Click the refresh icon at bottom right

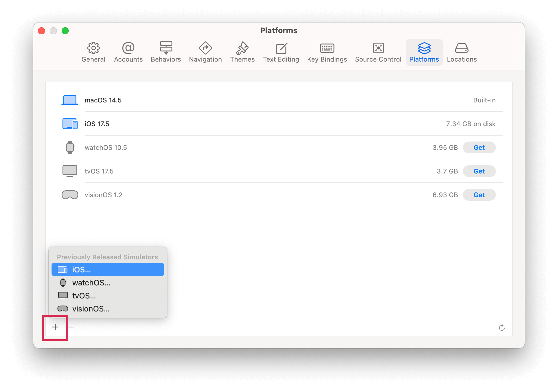pyautogui.click(x=502, y=327)
